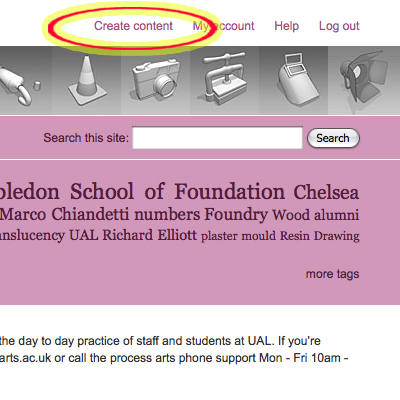Select the traffic cone icon

86,80
